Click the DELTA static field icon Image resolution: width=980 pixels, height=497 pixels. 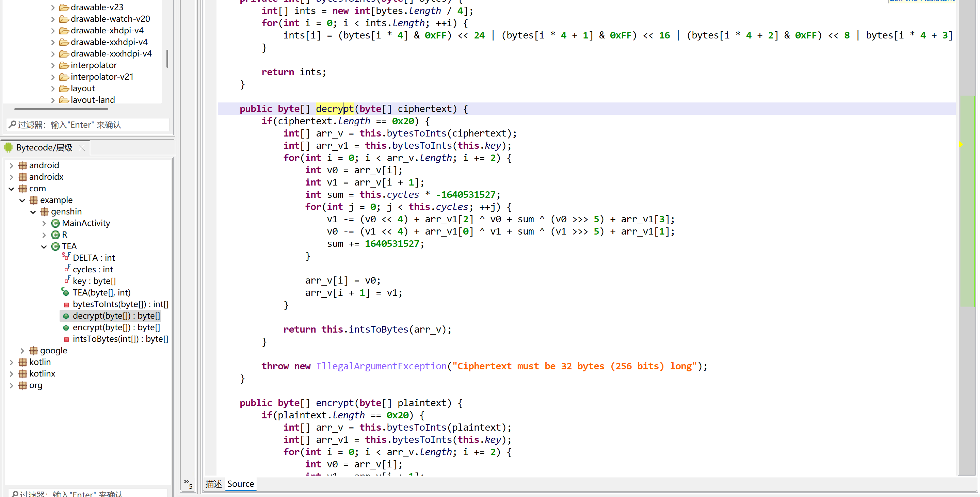[x=66, y=257]
